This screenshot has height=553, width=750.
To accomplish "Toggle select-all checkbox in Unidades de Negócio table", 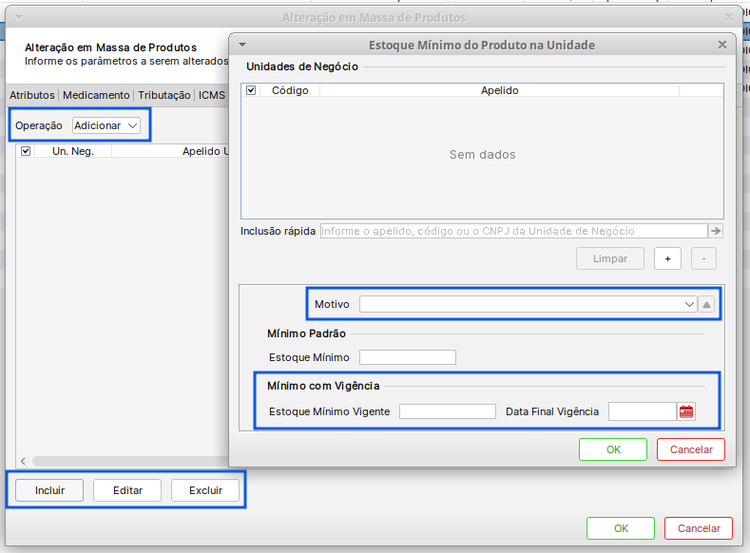I will [252, 90].
